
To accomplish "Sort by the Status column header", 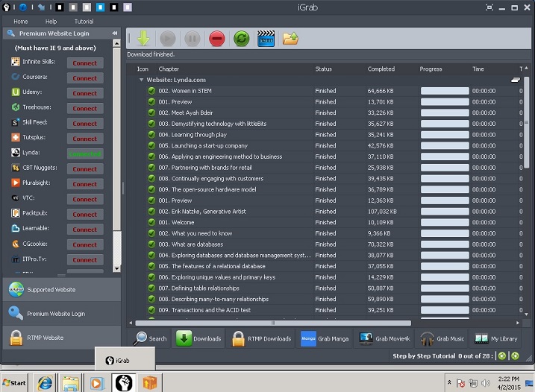I will (x=323, y=69).
